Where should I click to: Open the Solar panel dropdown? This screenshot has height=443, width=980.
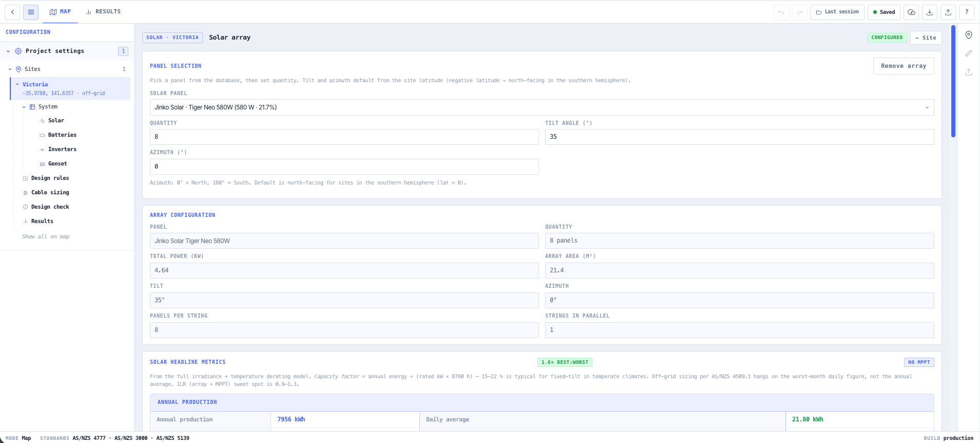click(x=542, y=107)
